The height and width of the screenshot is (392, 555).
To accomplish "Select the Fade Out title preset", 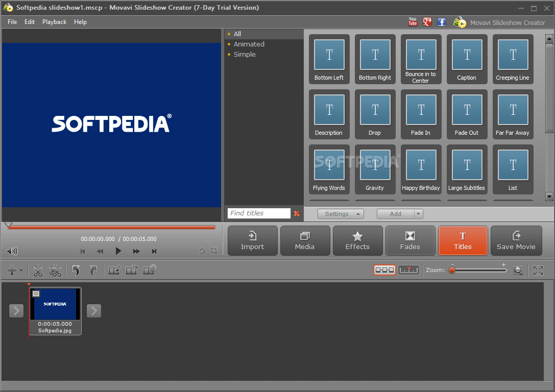I will click(x=467, y=114).
